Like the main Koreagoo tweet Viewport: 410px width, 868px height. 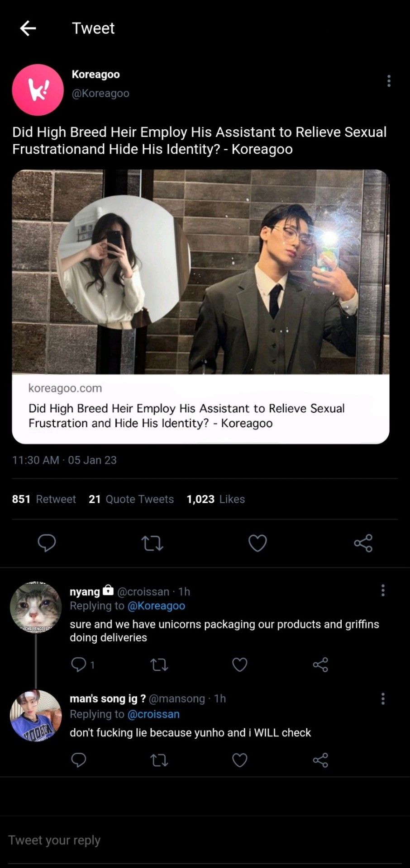click(257, 543)
